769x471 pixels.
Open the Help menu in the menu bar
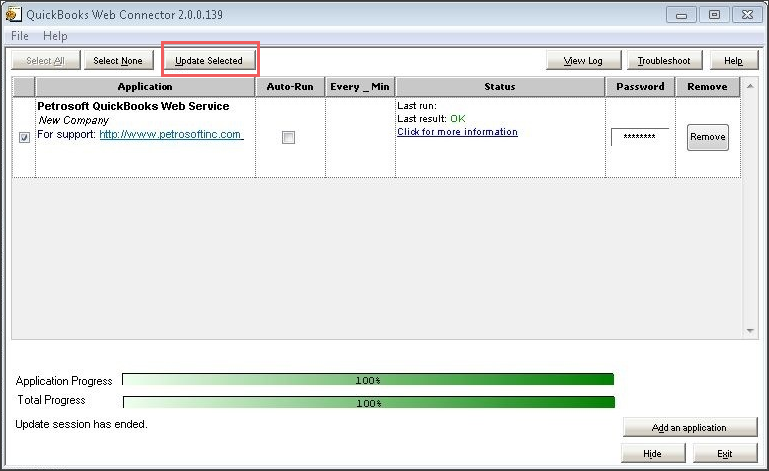point(55,36)
